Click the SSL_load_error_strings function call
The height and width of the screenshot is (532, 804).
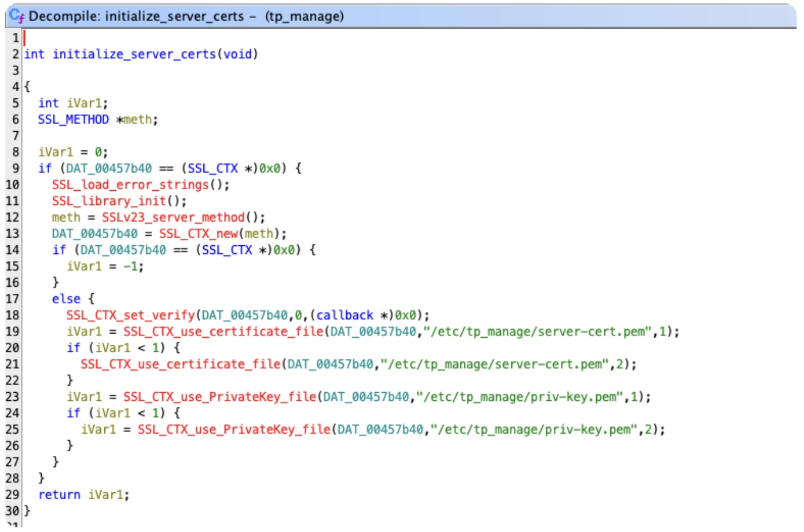pos(130,185)
